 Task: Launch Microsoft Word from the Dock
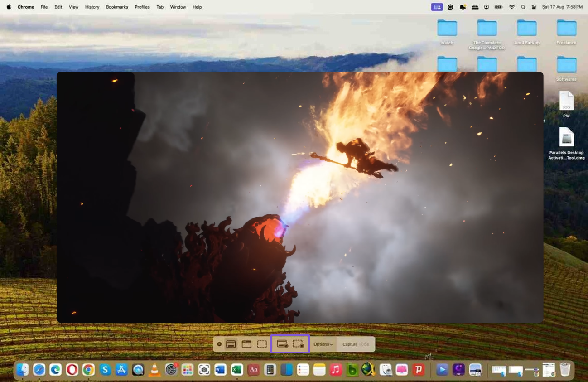click(221, 370)
